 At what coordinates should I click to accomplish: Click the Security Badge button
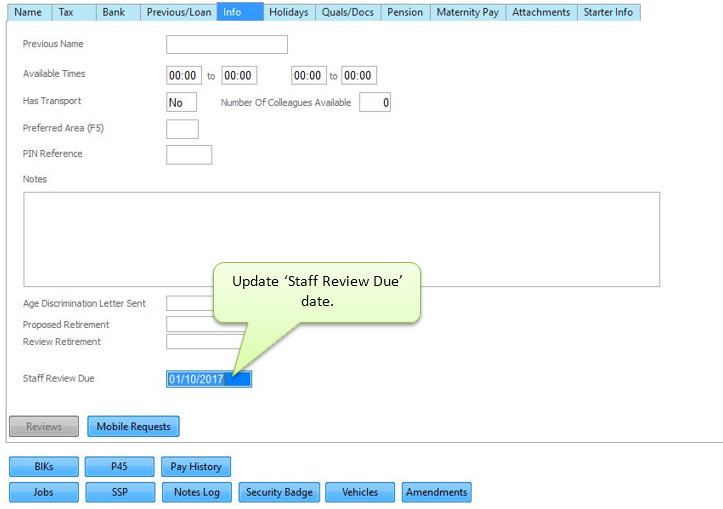(279, 492)
